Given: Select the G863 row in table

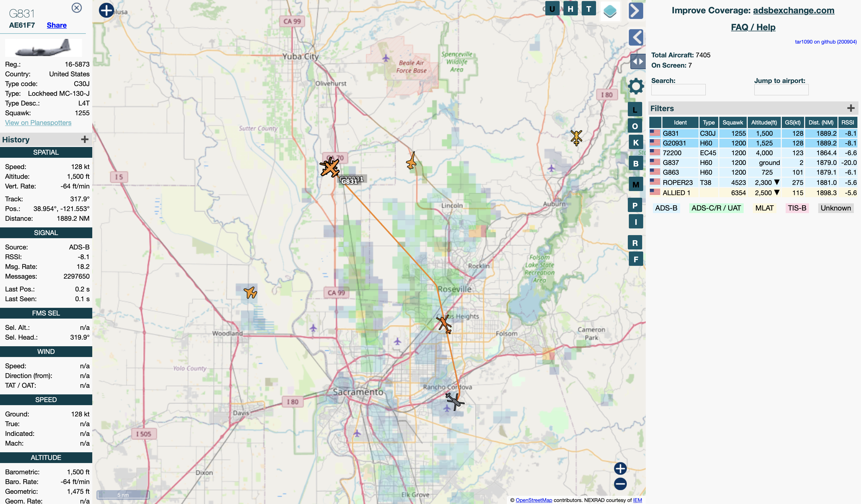Looking at the screenshot, I should coord(753,172).
